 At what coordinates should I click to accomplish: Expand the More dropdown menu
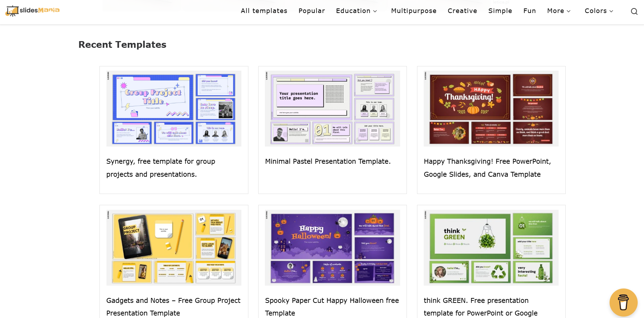559,11
